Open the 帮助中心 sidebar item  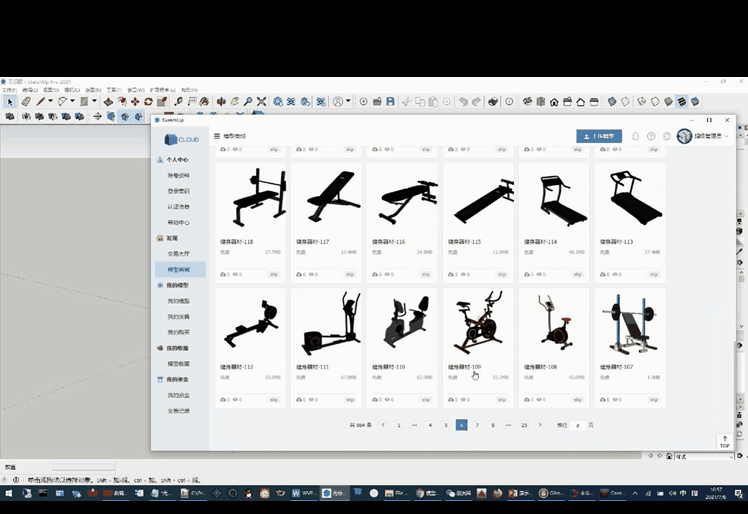[x=179, y=223]
